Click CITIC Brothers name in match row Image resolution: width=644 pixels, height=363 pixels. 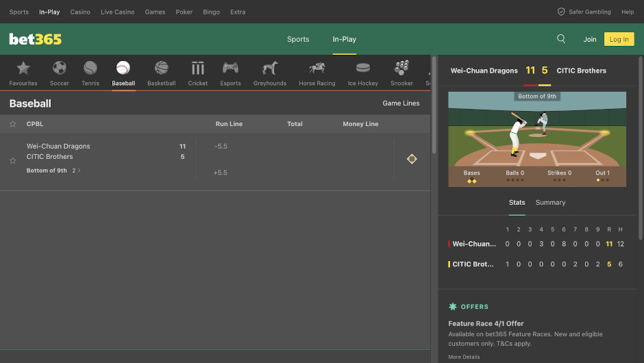coord(50,156)
